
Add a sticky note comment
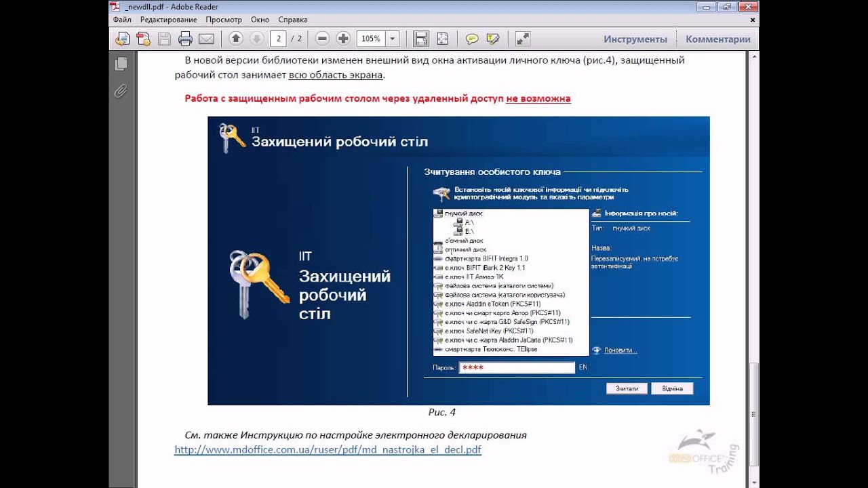(x=472, y=39)
